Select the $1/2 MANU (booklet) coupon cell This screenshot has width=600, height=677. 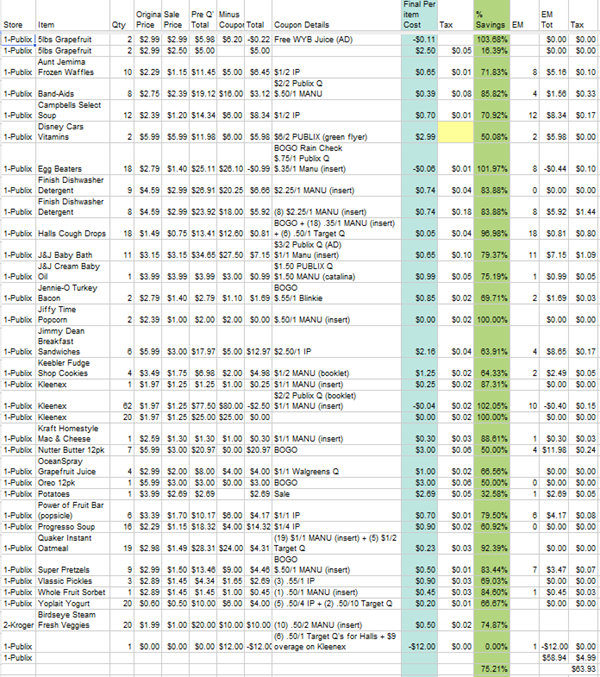click(x=337, y=368)
